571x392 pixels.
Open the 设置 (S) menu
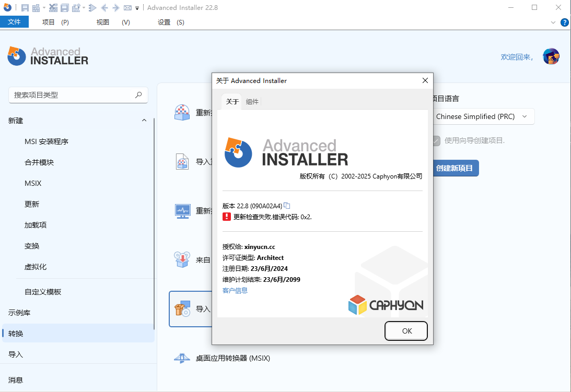point(171,22)
